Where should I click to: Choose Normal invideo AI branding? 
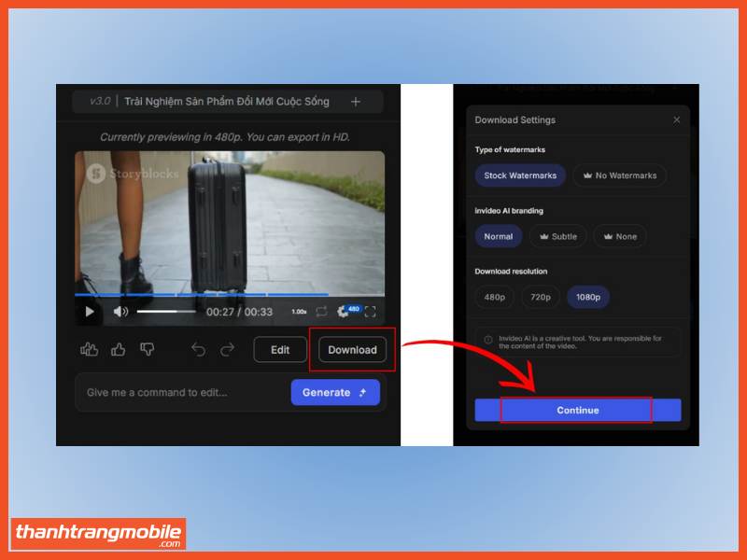coord(499,236)
